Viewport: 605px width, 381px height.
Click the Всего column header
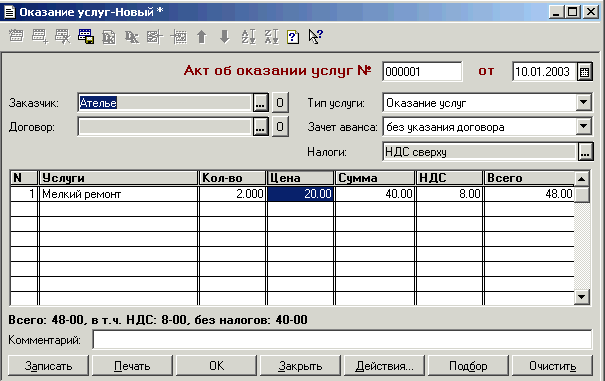(529, 178)
